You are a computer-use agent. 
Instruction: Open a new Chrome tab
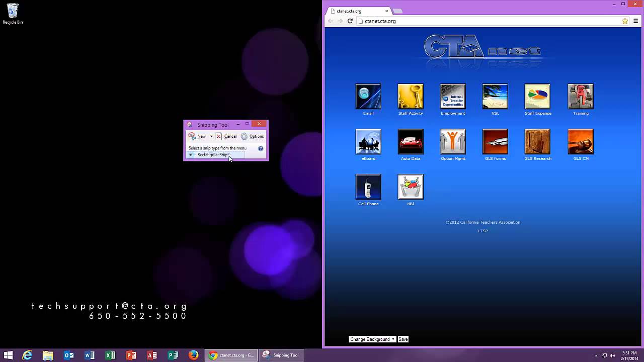397,11
